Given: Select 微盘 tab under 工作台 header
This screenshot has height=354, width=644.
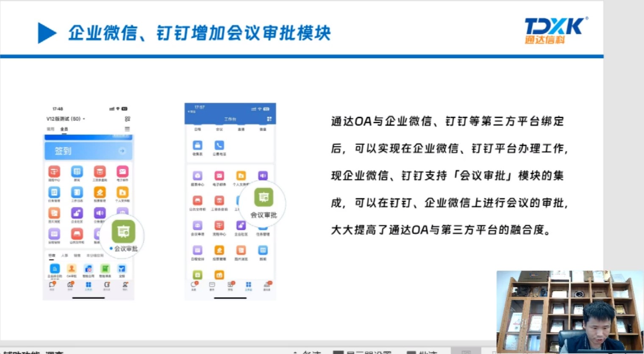Looking at the screenshot, I should tap(263, 129).
